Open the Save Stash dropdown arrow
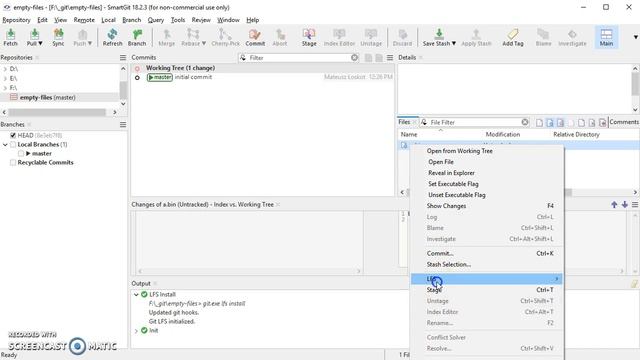 tap(453, 43)
